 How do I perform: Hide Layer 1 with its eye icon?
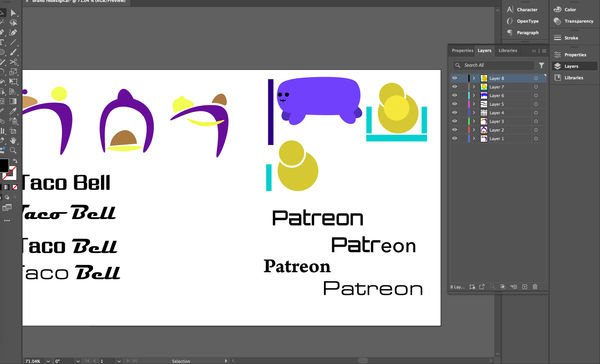455,139
